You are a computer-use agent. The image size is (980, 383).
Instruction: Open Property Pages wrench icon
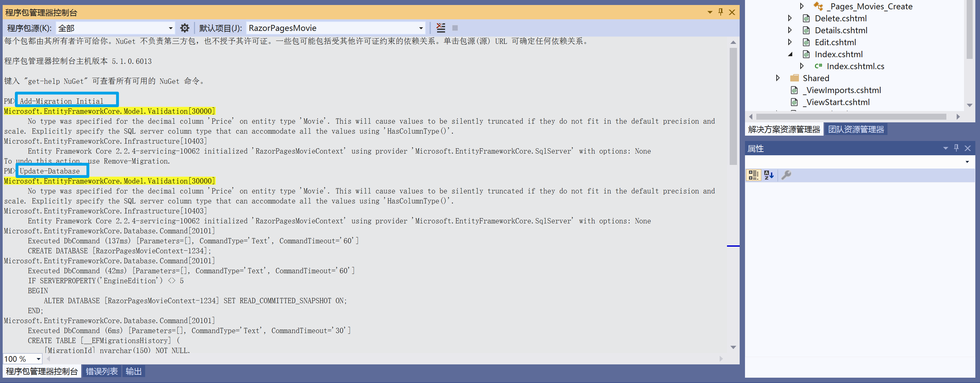[786, 175]
